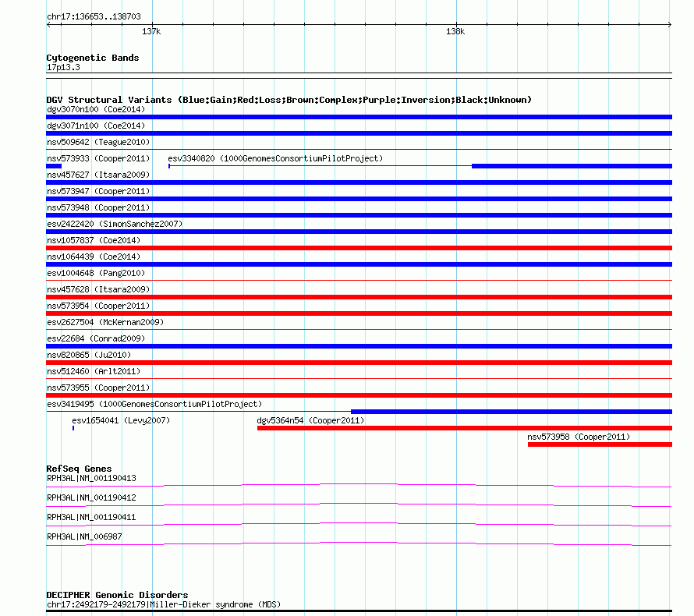Click the red bar under dgv5364n54
694x616 pixels.
pyautogui.click(x=465, y=428)
